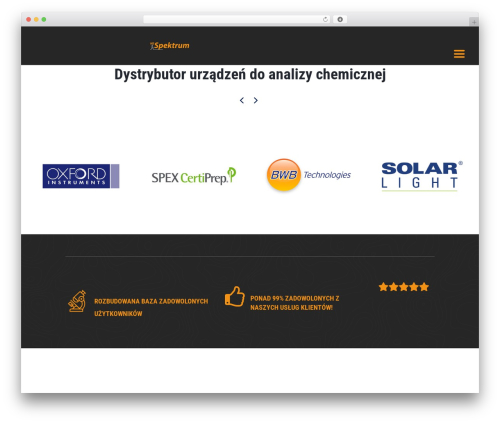Viewport: 500px width, 423px height.
Task: Click the browser address bar
Action: point(236,19)
